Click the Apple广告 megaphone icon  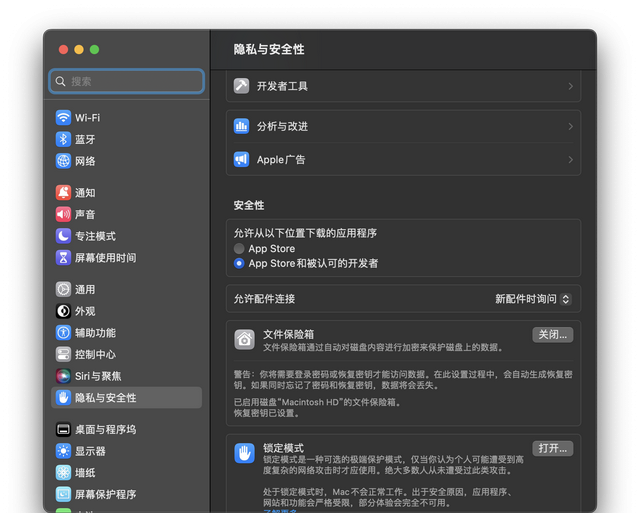(x=241, y=159)
